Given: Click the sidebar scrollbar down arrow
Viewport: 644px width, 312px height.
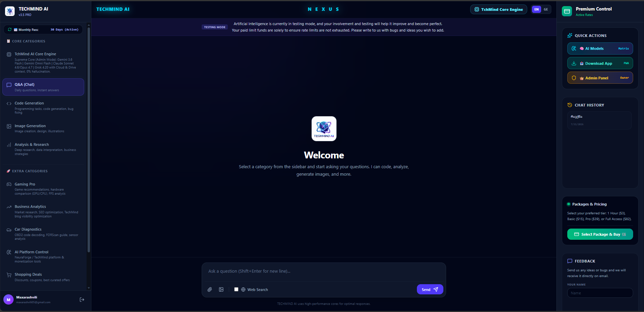Looking at the screenshot, I should point(89,288).
